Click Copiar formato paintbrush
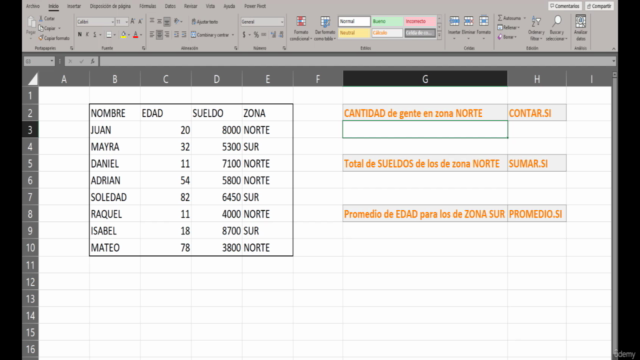 [41, 38]
